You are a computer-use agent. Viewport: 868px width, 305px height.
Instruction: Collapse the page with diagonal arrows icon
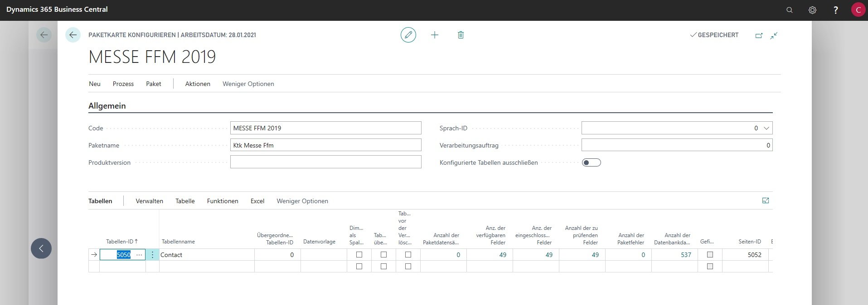pyautogui.click(x=774, y=35)
